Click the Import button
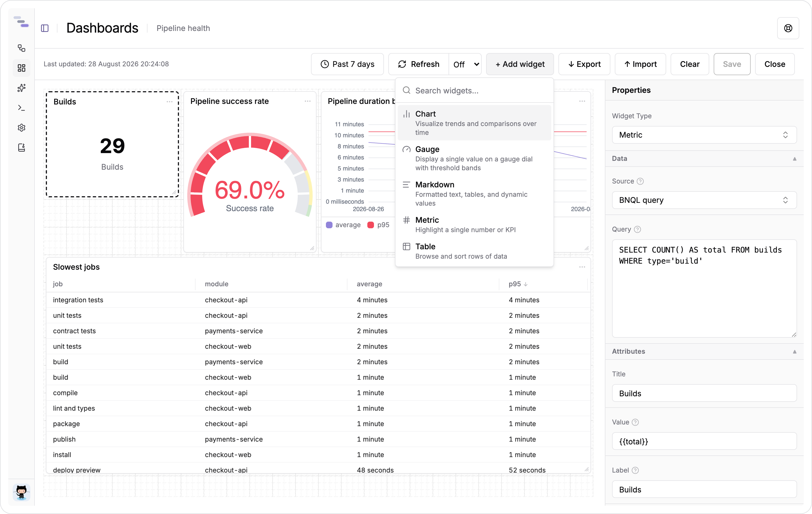 (640, 64)
